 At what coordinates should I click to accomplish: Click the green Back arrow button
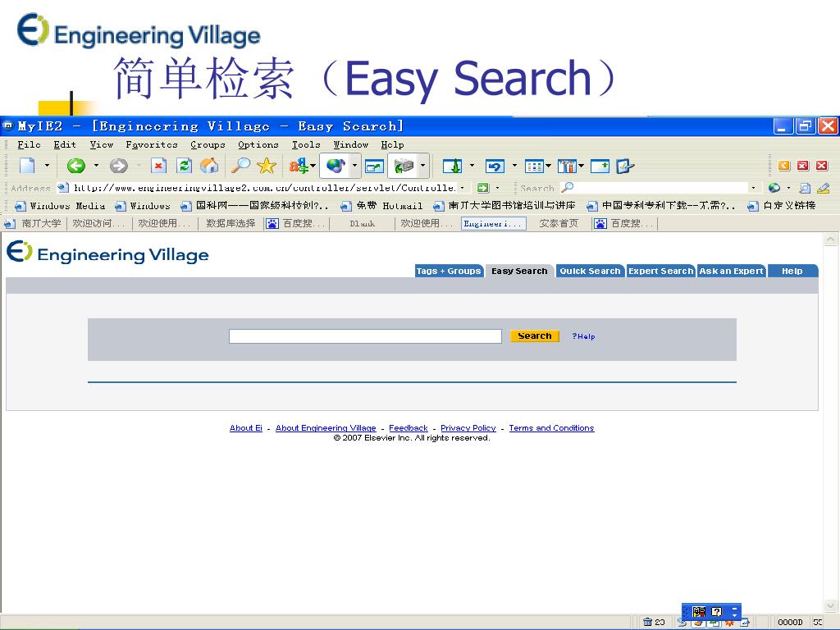click(x=76, y=166)
